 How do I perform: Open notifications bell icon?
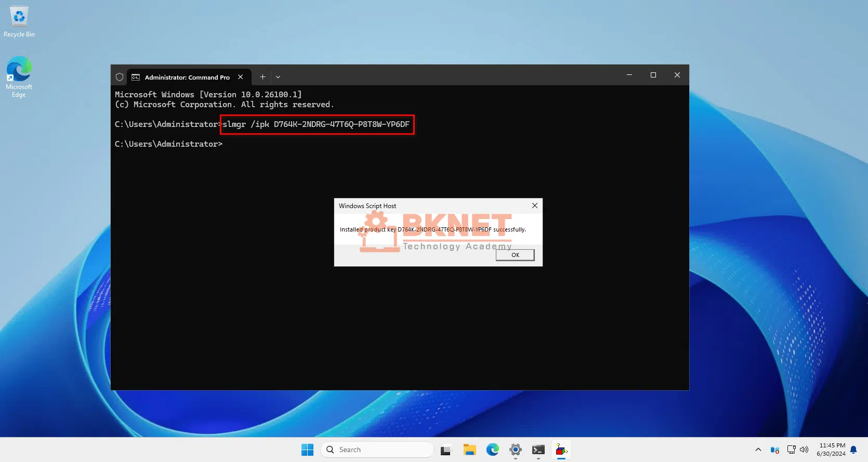[853, 450]
